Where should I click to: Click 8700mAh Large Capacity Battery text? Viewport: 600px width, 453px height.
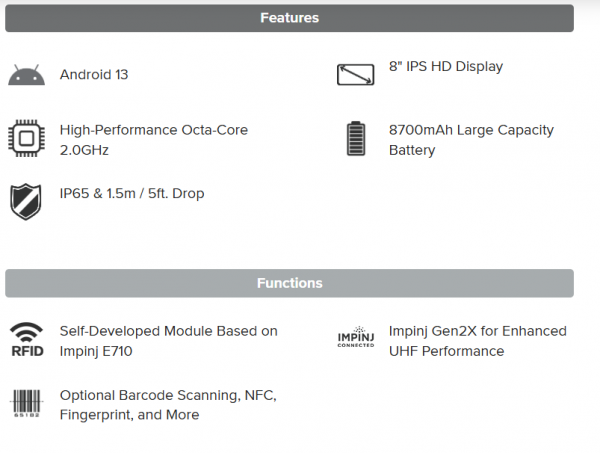[x=471, y=140]
